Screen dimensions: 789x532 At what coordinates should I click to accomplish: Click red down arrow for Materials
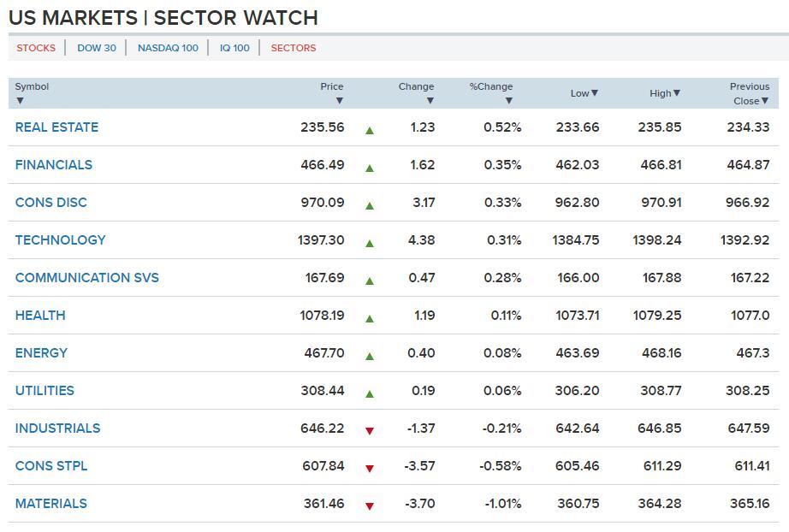click(x=370, y=506)
